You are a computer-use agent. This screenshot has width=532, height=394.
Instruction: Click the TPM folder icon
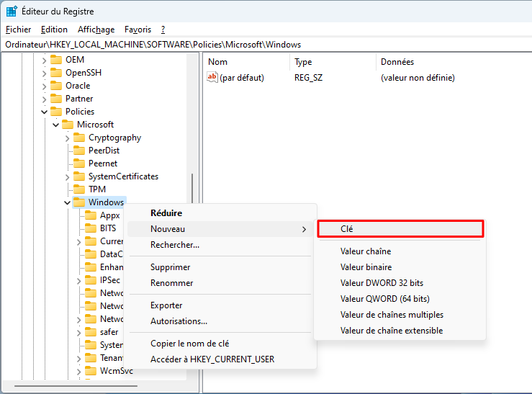tap(79, 189)
